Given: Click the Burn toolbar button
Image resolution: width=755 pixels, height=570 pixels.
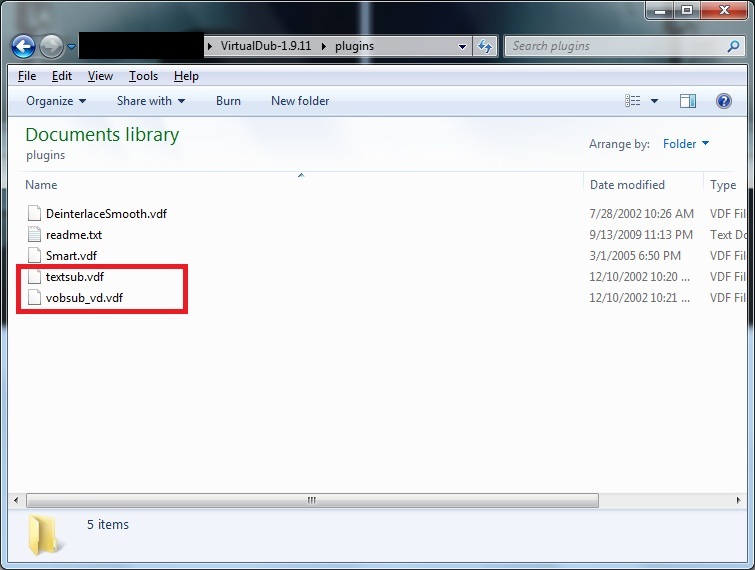Looking at the screenshot, I should coord(228,101).
